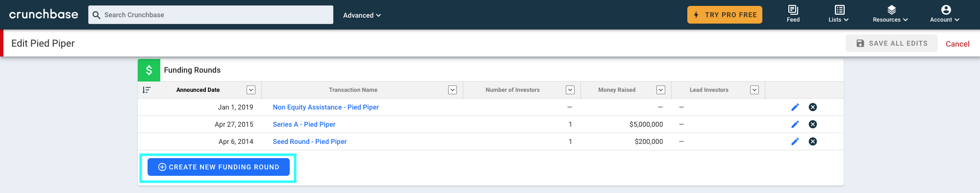Open the Feed icon in header
Viewport: 980px width, 193px height.
tap(793, 14)
